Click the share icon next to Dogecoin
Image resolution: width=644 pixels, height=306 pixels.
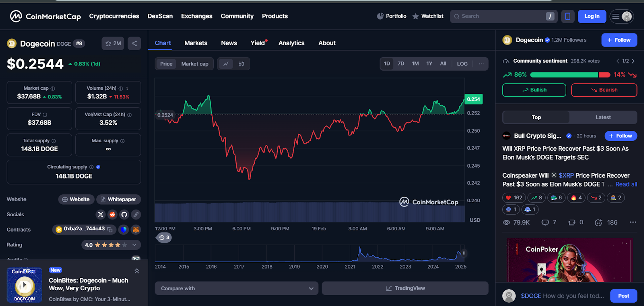[134, 43]
